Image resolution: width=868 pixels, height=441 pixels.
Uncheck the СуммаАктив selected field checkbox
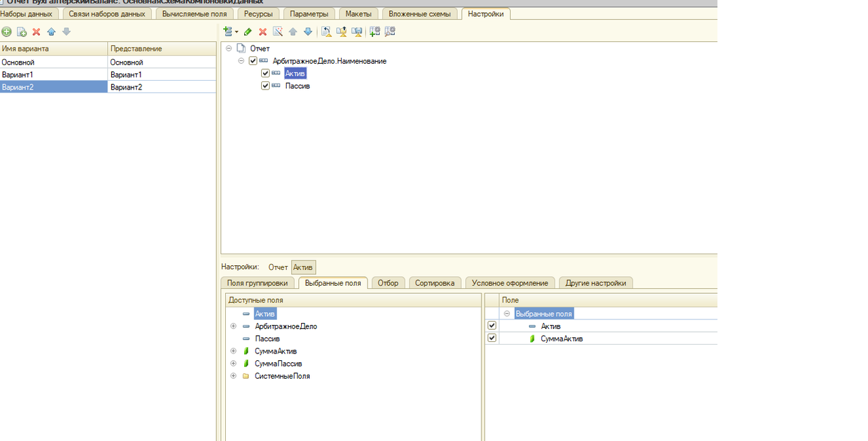[x=492, y=338]
